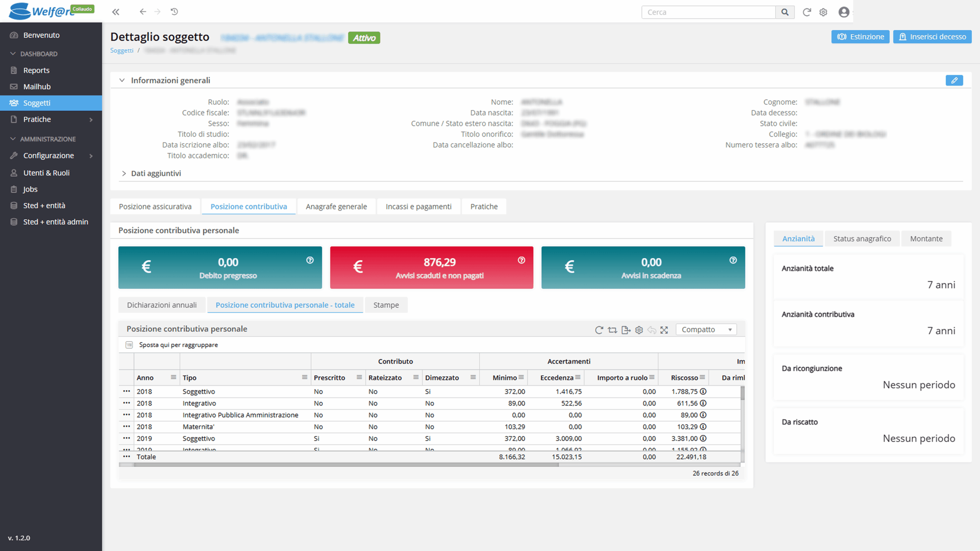Image resolution: width=980 pixels, height=551 pixels.
Task: Open the Stampe tab
Action: pyautogui.click(x=386, y=305)
